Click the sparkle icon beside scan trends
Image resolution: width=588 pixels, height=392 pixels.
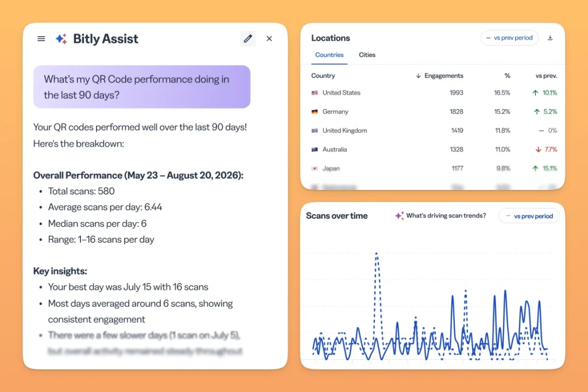click(x=400, y=215)
